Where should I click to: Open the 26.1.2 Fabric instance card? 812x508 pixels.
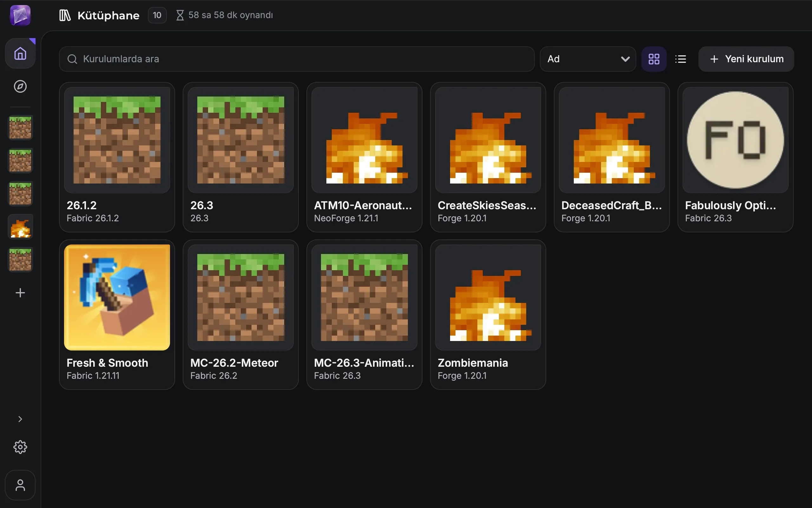117,157
